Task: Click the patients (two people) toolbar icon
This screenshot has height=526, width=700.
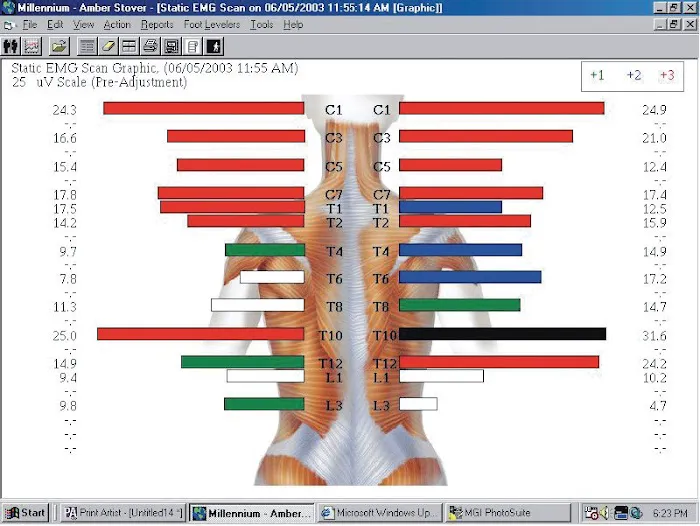Action: click(12, 46)
